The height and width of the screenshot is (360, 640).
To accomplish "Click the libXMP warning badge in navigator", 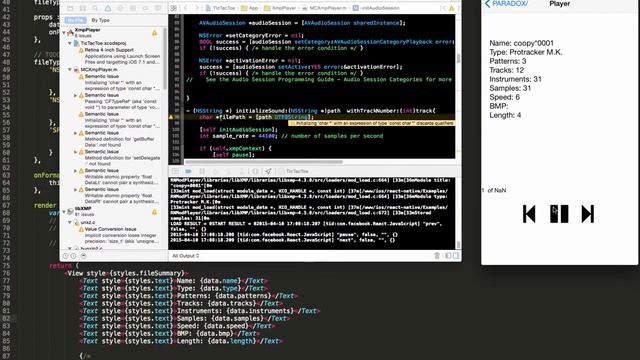I will click(x=155, y=212).
